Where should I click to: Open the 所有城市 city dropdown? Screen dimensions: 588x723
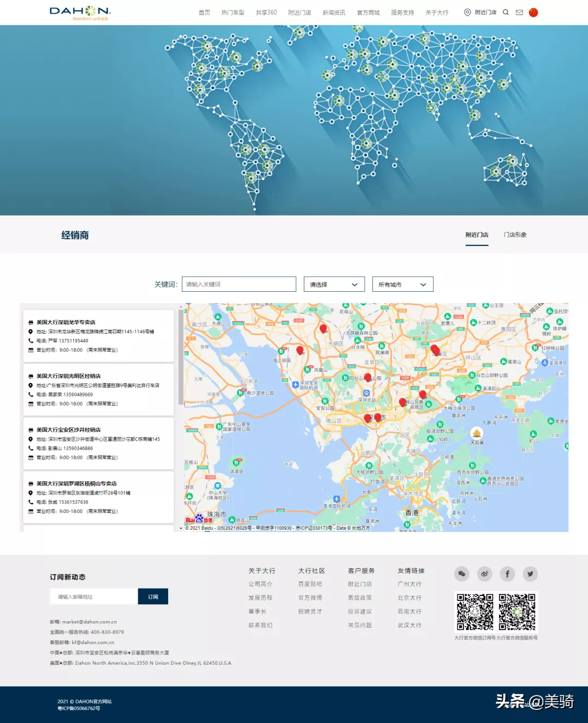[403, 284]
